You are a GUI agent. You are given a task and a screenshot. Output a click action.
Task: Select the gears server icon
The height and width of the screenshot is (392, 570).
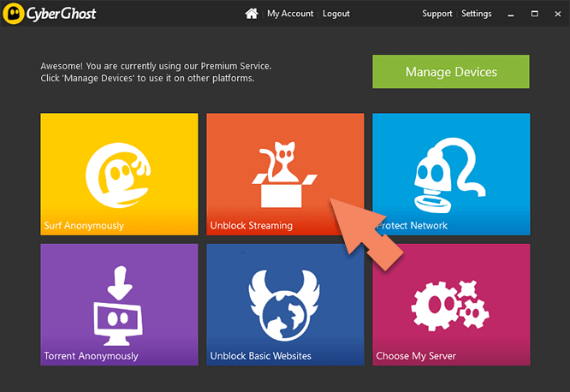[450, 306]
